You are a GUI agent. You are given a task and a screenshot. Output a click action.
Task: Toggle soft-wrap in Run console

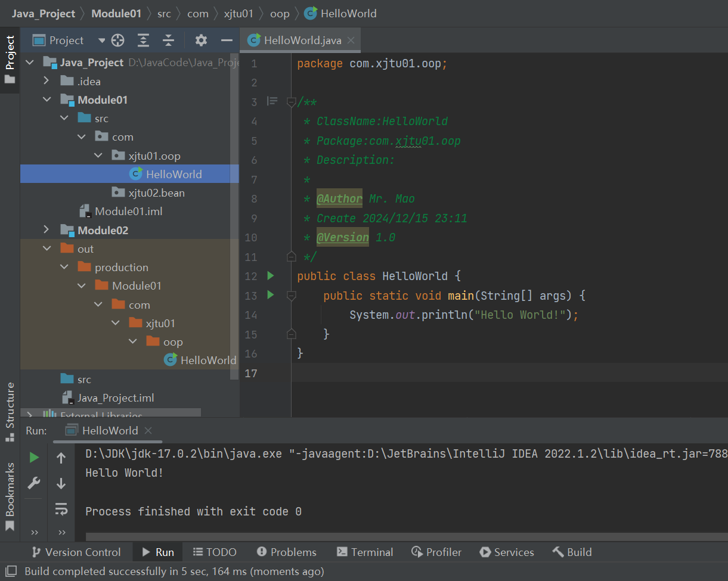pyautogui.click(x=61, y=509)
